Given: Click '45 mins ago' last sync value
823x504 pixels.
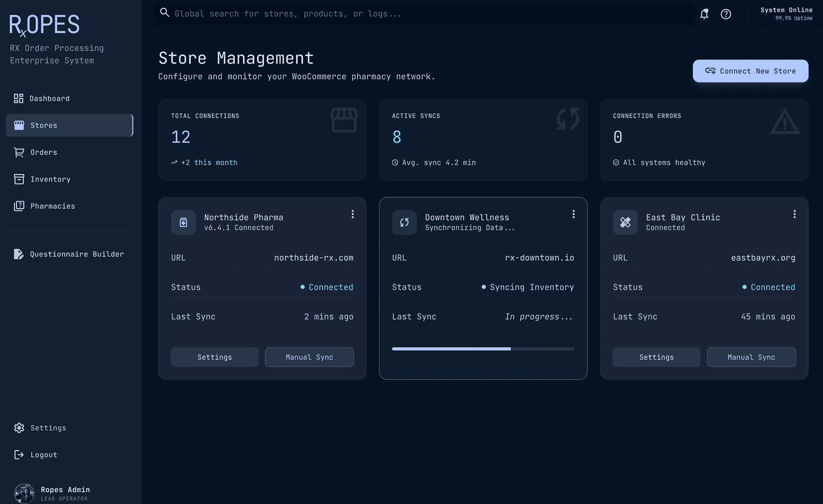Looking at the screenshot, I should pos(768,317).
